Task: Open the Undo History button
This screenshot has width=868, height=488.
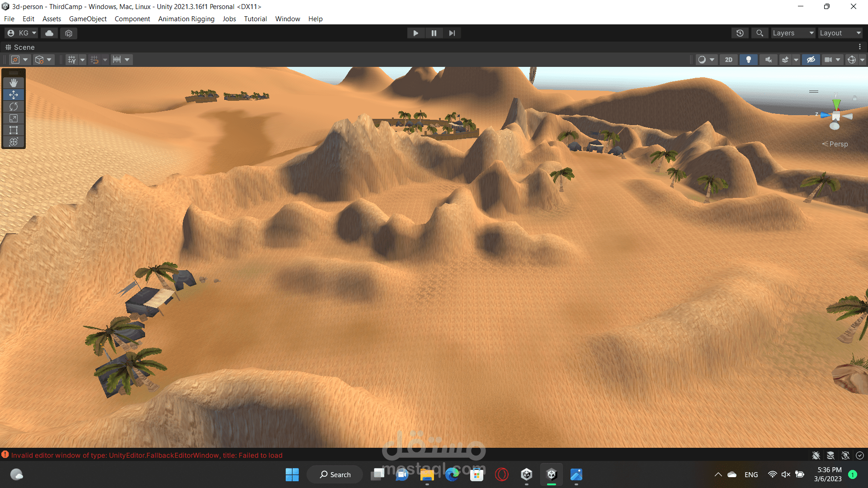Action: tap(740, 33)
